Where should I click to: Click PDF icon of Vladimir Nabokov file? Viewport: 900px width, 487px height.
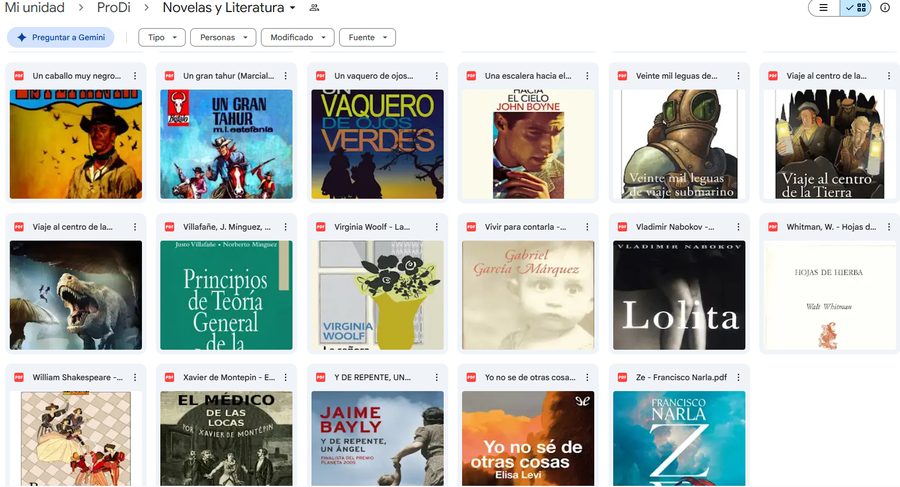pos(622,227)
